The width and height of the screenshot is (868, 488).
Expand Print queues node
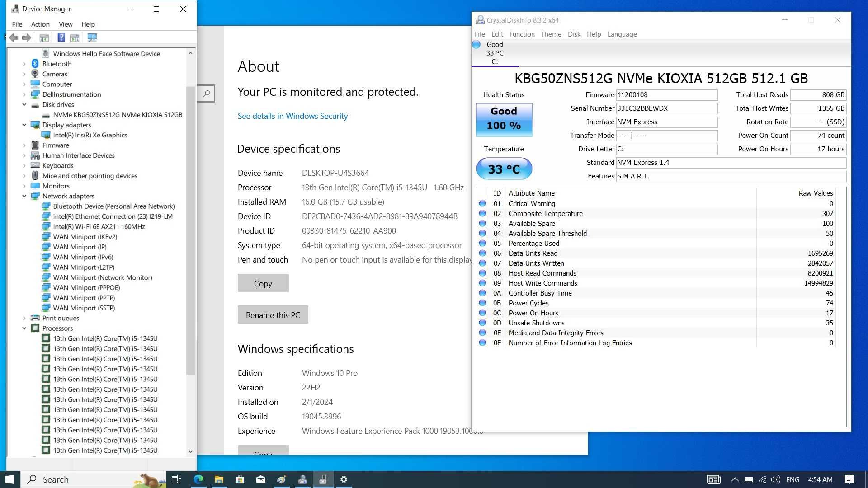(x=24, y=318)
